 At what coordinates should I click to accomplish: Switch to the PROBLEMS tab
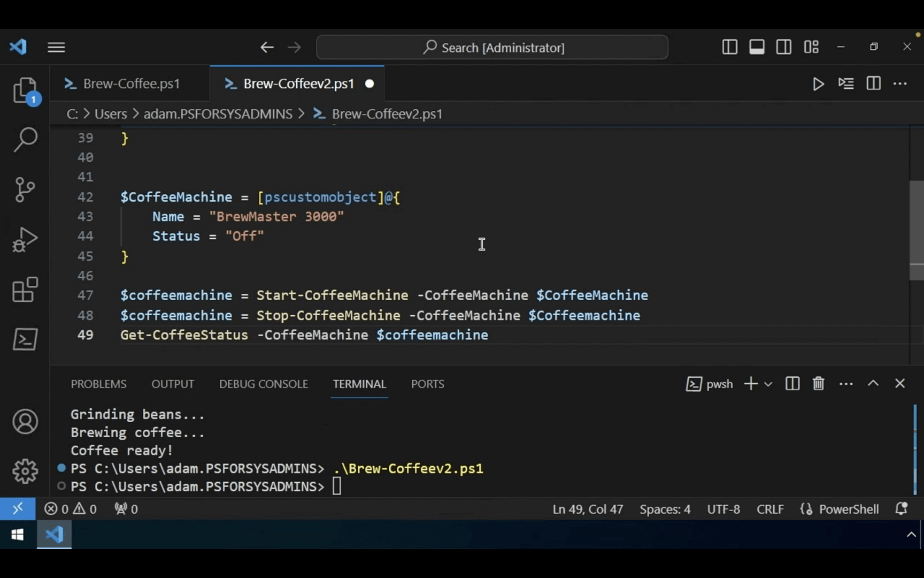pyautogui.click(x=99, y=384)
